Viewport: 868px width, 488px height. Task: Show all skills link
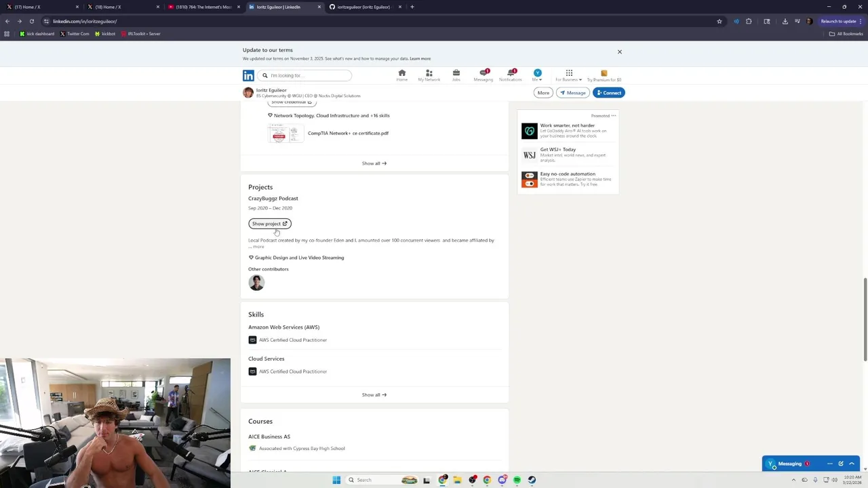(x=374, y=394)
